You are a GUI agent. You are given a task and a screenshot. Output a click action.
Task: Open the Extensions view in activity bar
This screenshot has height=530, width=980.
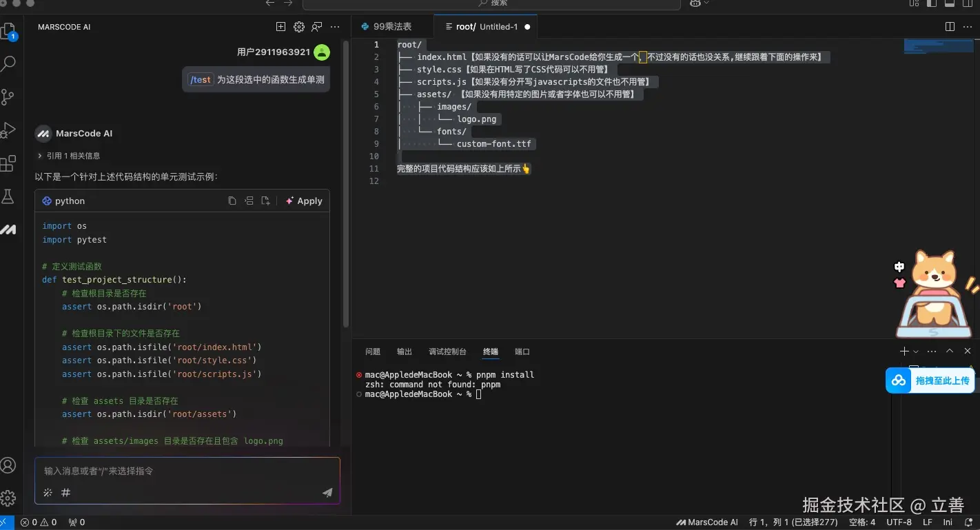point(8,163)
